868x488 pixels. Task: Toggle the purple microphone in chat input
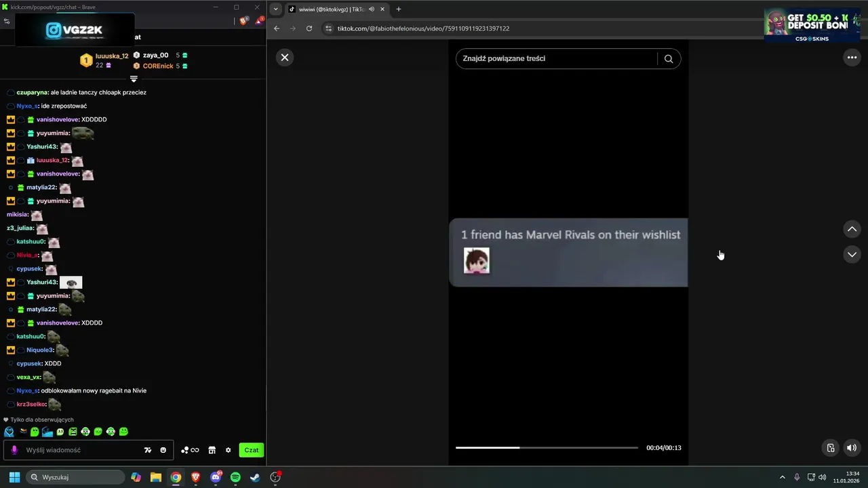coord(14,450)
